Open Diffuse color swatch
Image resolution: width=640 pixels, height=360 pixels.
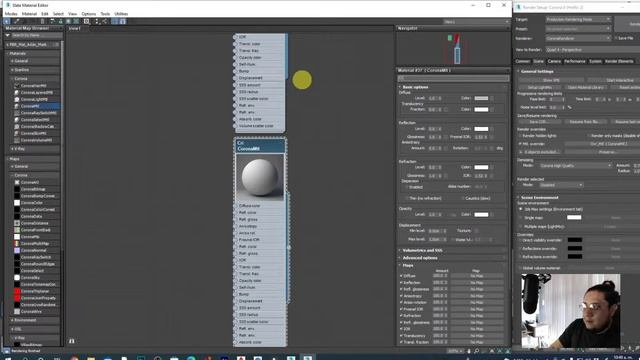point(481,98)
